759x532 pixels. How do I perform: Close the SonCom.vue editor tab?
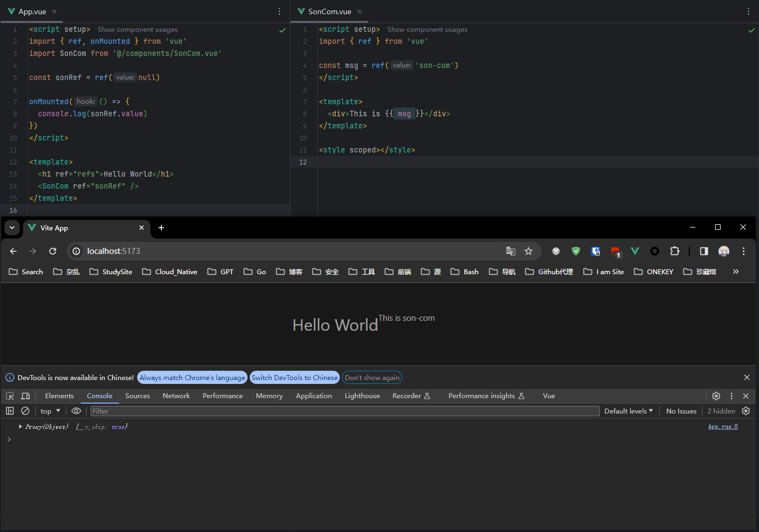[359, 12]
